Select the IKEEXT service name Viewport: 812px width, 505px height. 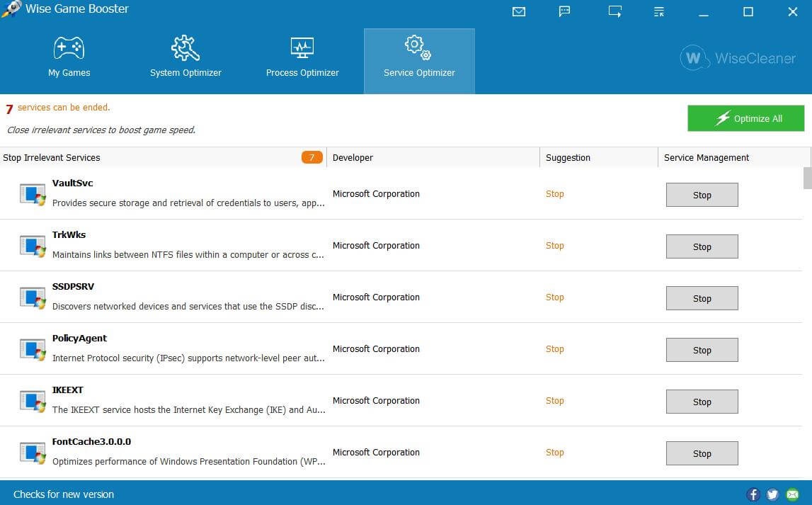(67, 390)
